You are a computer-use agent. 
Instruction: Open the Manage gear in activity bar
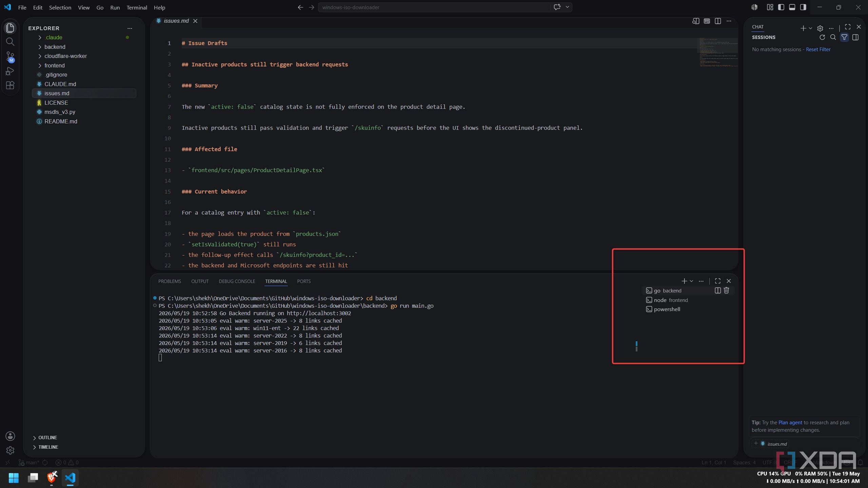pos(10,450)
